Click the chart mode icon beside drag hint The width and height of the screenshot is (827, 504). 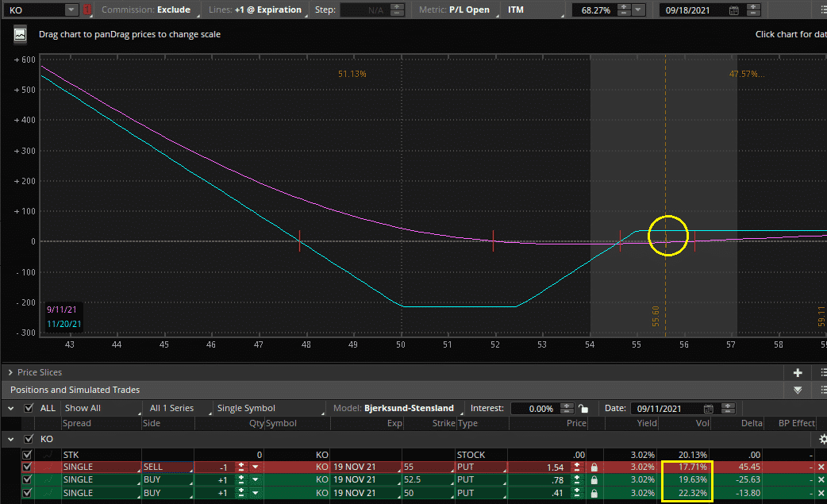[x=20, y=34]
